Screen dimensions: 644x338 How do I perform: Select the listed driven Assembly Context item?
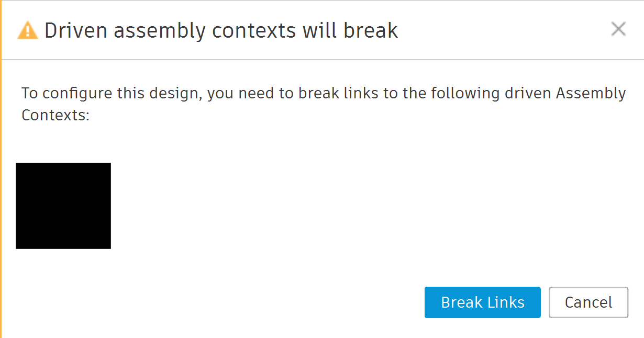[x=63, y=205]
